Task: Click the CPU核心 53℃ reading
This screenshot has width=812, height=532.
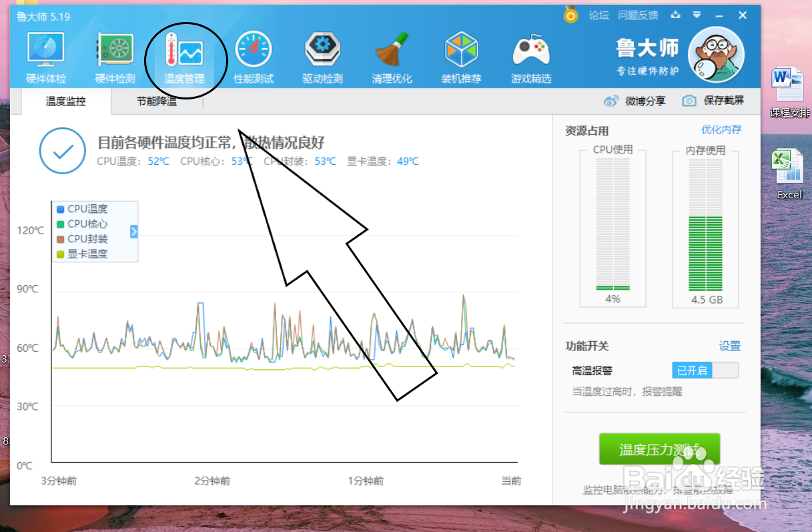Action: click(217, 161)
